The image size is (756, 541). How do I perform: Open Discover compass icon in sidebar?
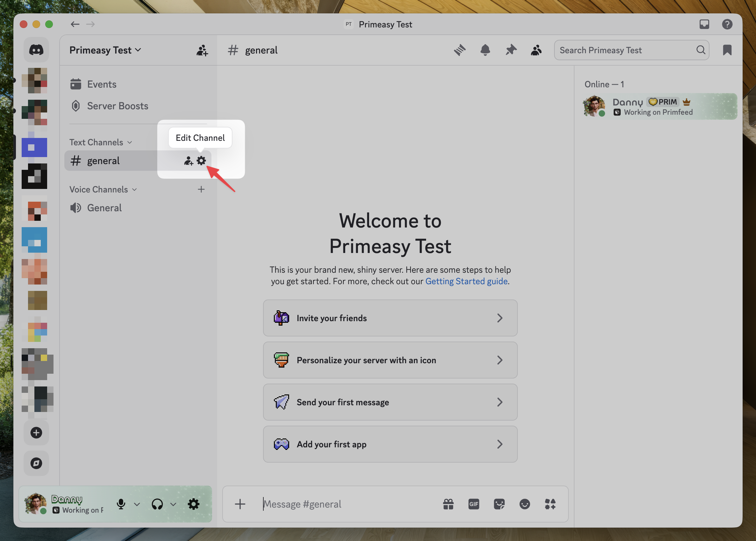36,463
